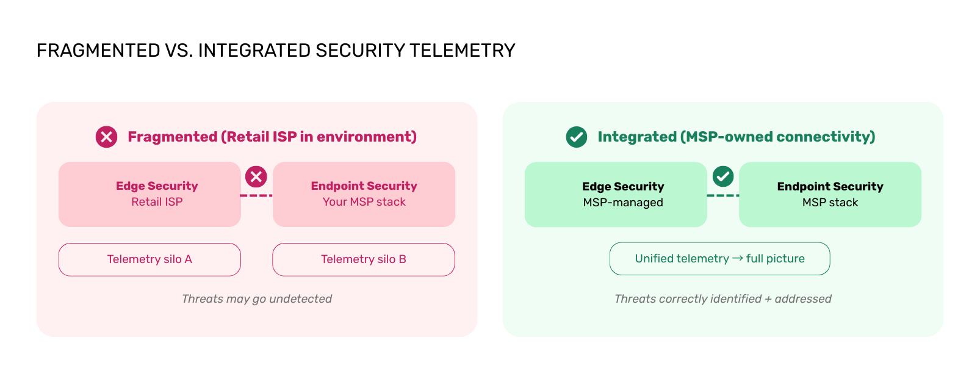Screen dimensions: 980x379
Task: Click the green dashed connector line
Action: [723, 195]
